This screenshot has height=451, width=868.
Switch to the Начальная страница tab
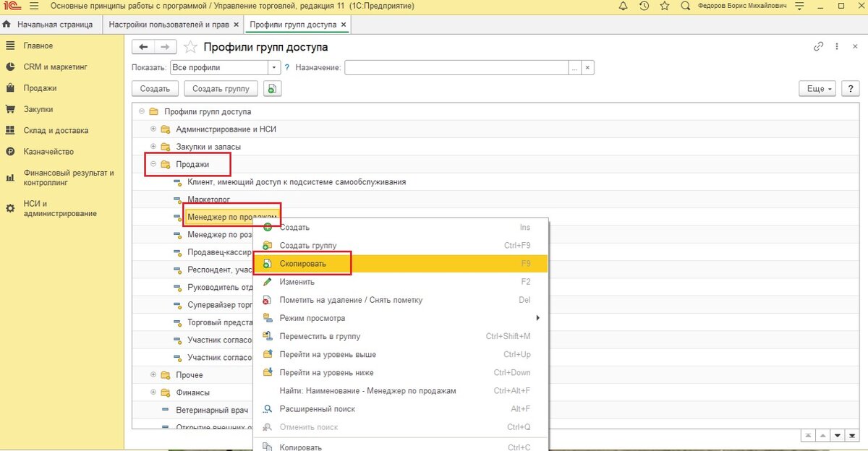tap(49, 24)
